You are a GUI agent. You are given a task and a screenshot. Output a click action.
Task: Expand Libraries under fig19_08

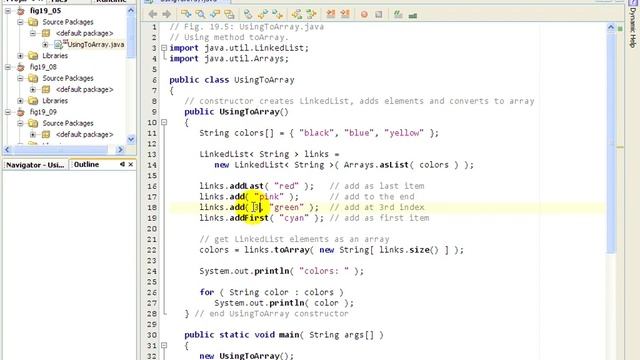coord(20,101)
